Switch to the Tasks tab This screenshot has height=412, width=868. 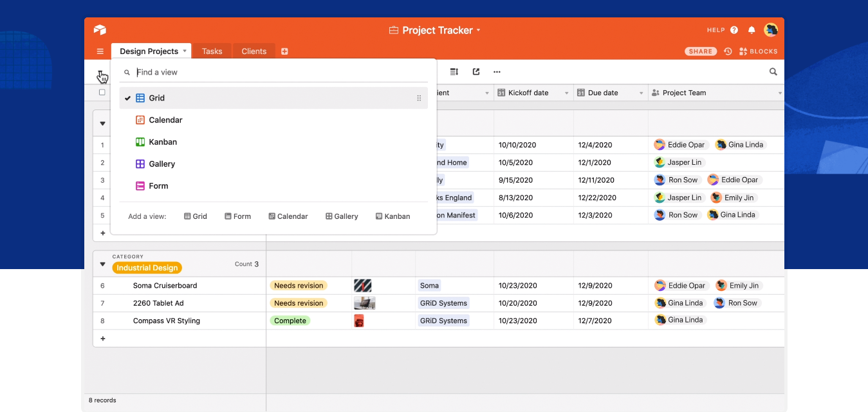(x=212, y=51)
